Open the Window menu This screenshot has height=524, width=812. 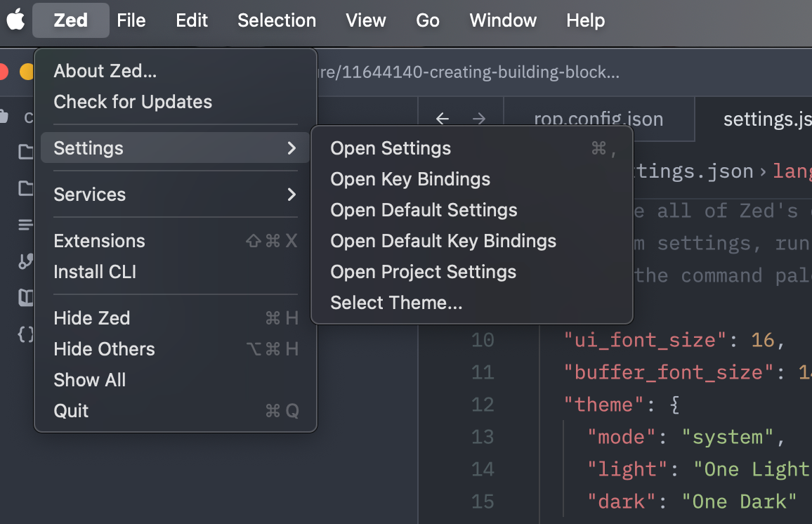[502, 20]
